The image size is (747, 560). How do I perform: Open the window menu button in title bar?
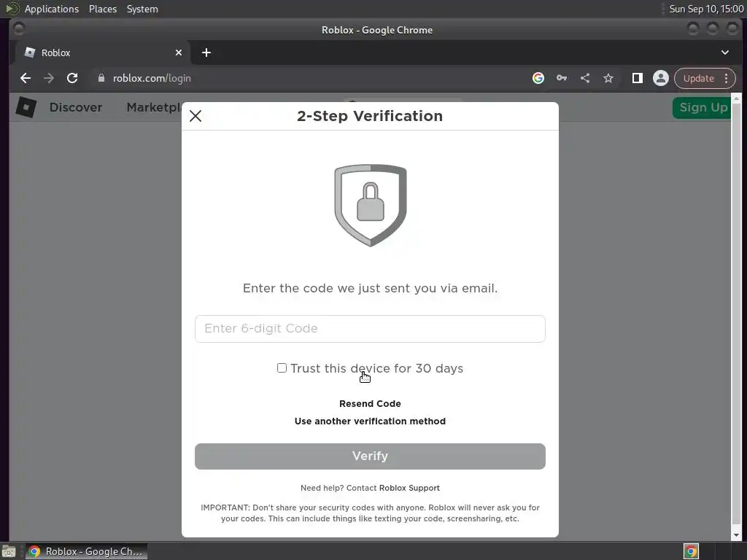tap(19, 29)
